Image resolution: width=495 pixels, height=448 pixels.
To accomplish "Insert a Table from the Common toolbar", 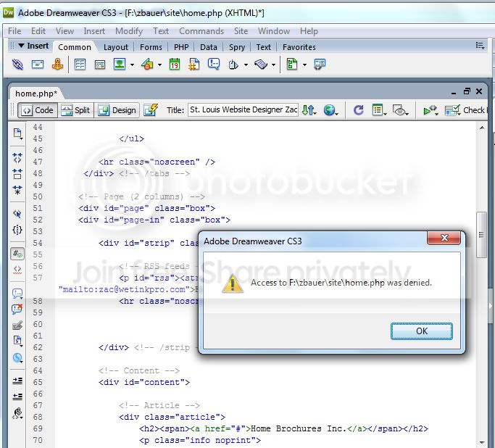I will [x=80, y=65].
